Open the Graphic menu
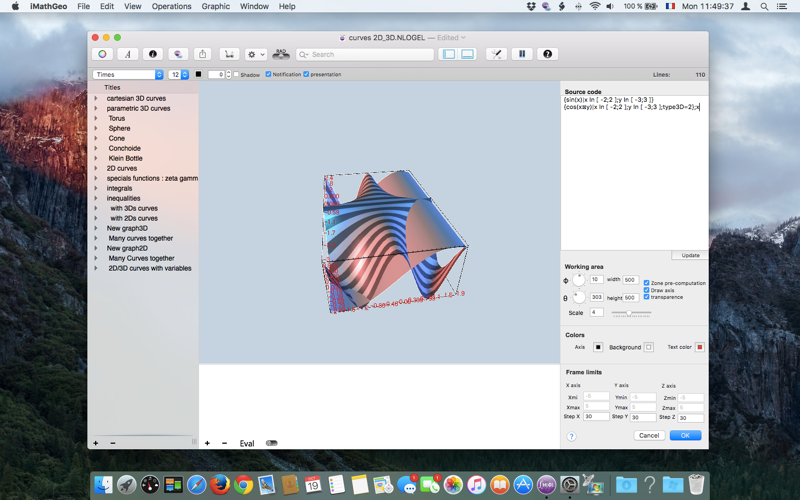Viewport: 800px width, 500px height. tap(215, 6)
